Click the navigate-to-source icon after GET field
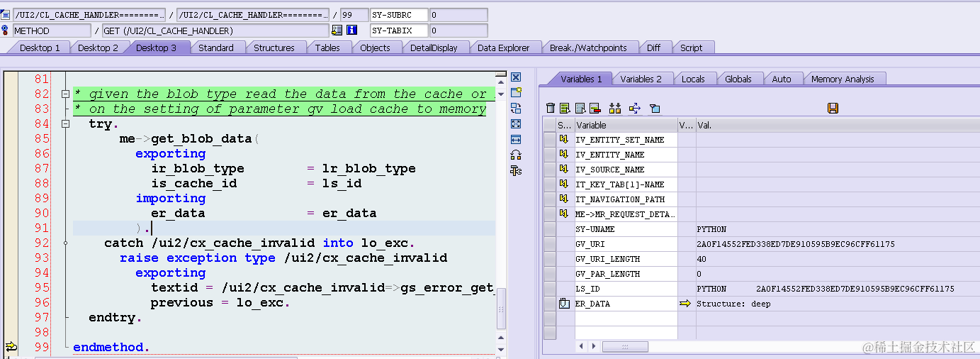This screenshot has height=359, width=980. pyautogui.click(x=337, y=31)
